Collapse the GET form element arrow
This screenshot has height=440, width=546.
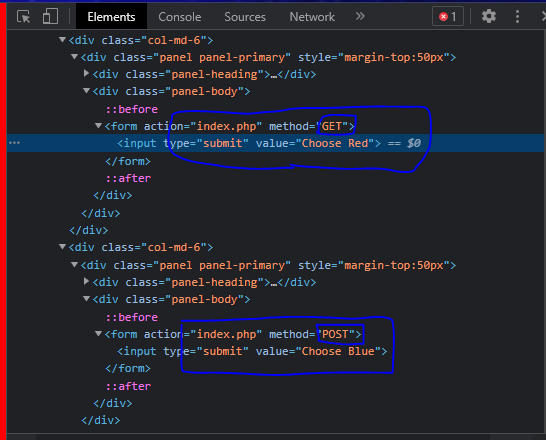(x=99, y=125)
